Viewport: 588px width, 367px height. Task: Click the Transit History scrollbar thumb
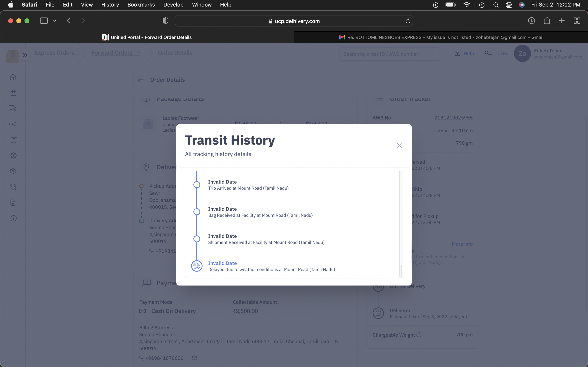point(401,271)
